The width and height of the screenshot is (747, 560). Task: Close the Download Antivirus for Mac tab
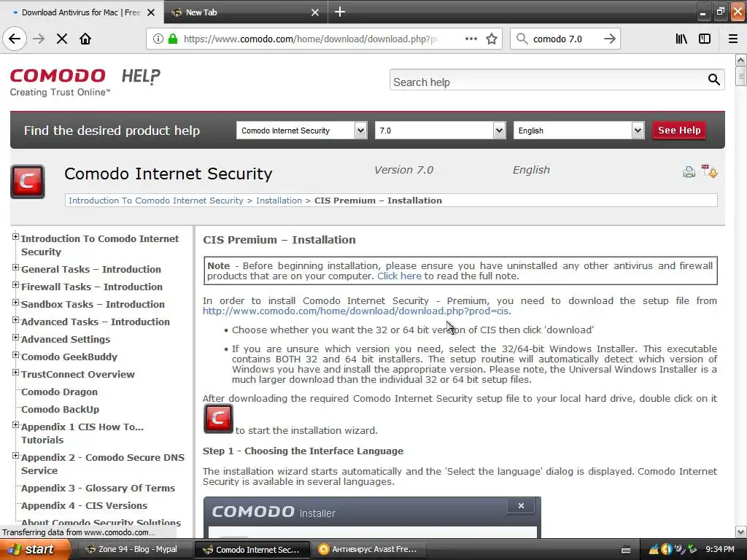[x=151, y=12]
